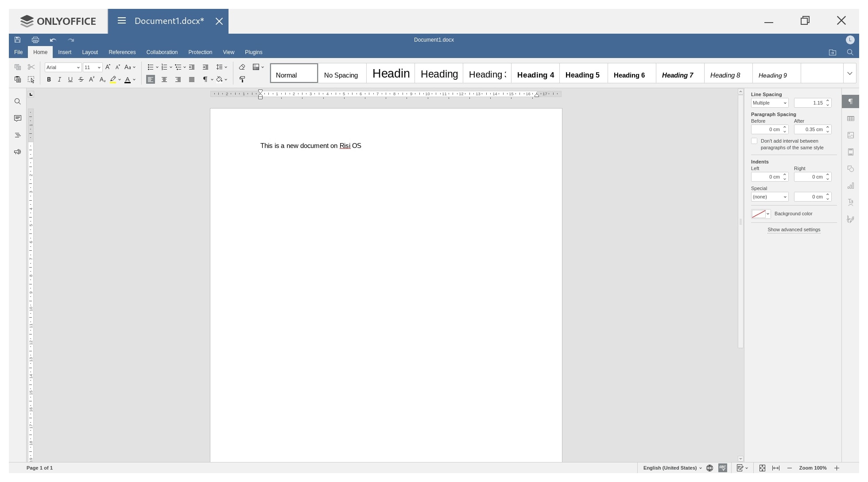Click the Print icon
868x482 pixels.
pyautogui.click(x=35, y=40)
